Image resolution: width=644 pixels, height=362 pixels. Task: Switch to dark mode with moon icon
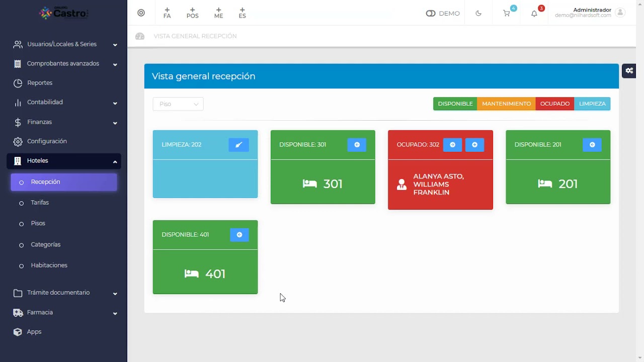coord(478,14)
